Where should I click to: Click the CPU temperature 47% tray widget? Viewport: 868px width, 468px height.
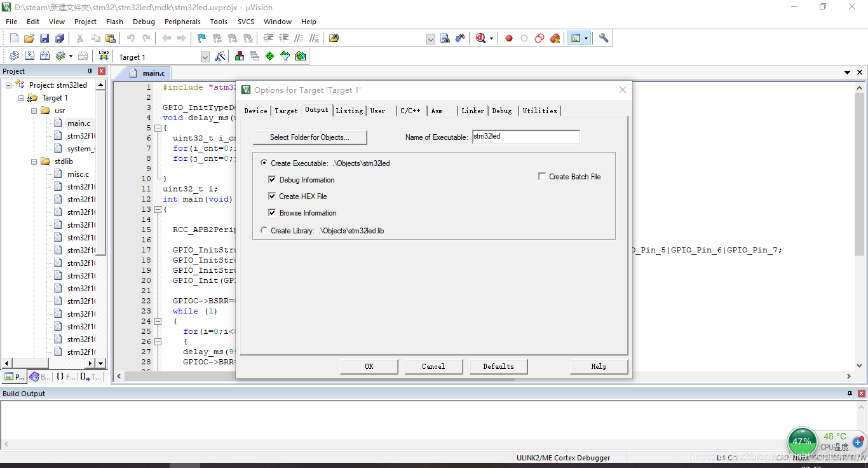click(802, 441)
